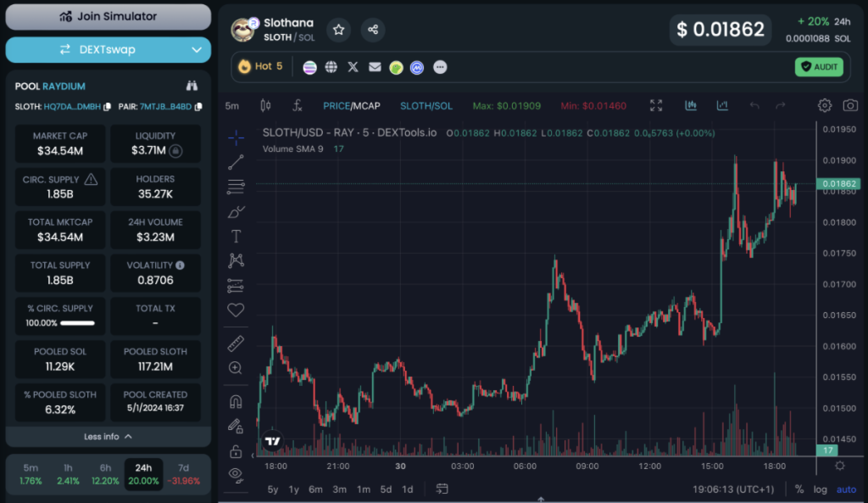868x503 pixels.
Task: Click the liquidity lock icon
Action: point(176,151)
